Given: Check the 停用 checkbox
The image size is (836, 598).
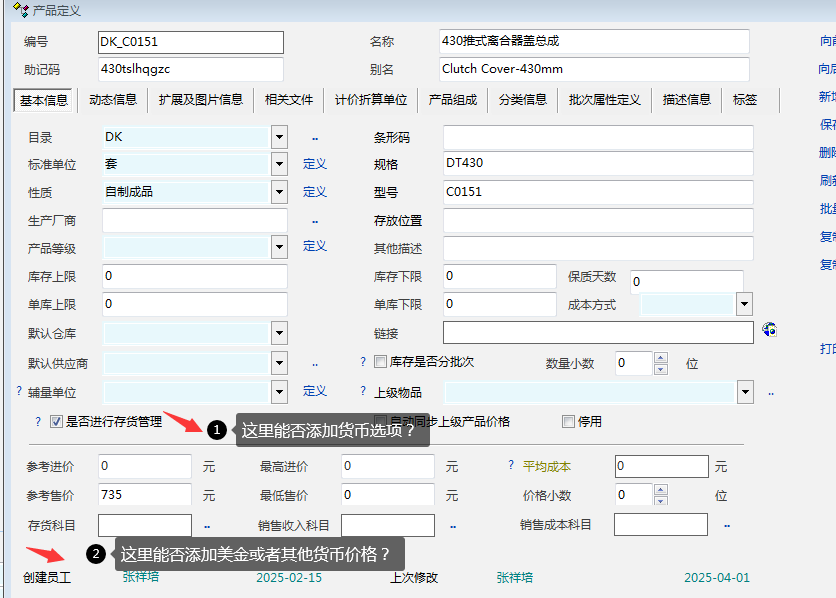Looking at the screenshot, I should pos(569,422).
